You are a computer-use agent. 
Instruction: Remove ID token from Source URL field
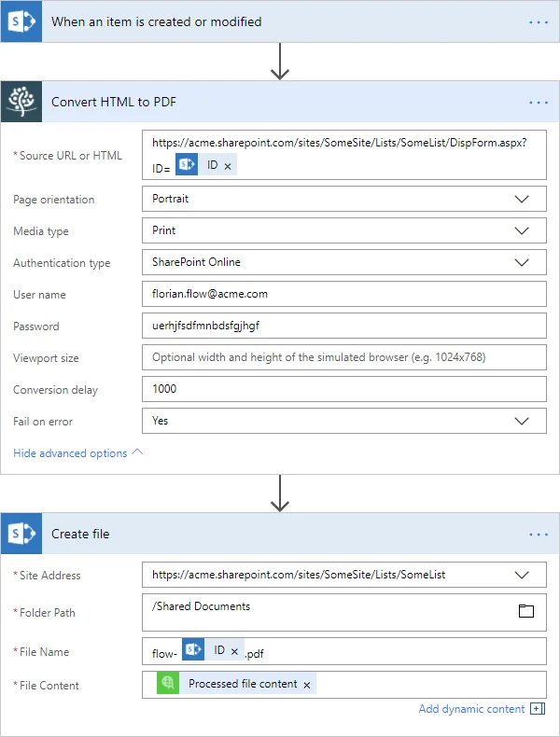[228, 166]
